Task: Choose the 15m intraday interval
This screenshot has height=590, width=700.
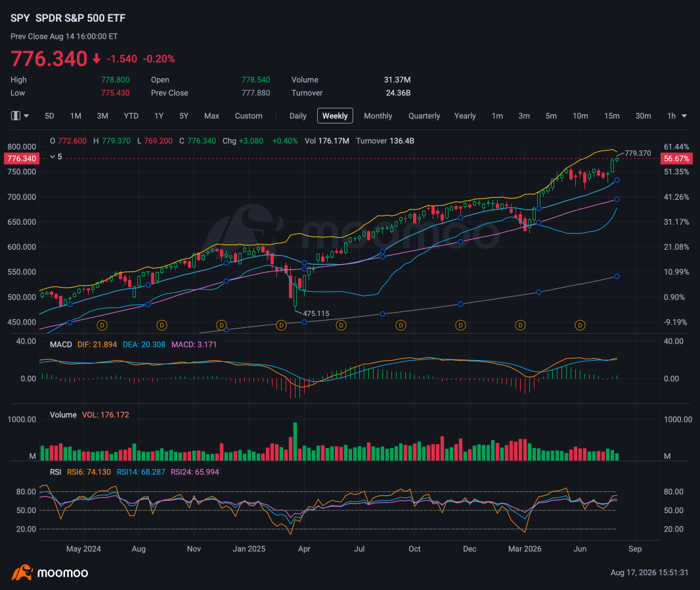Action: click(611, 116)
